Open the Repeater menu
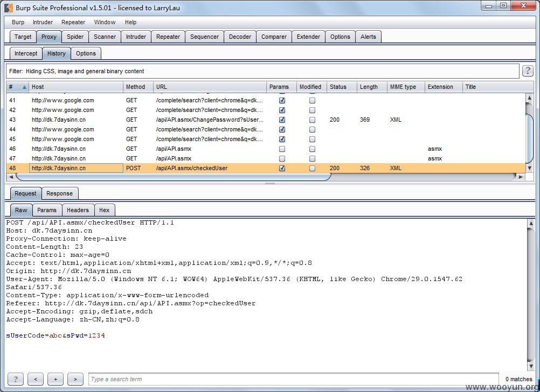Viewport: 540px width, 392px height. pos(73,22)
